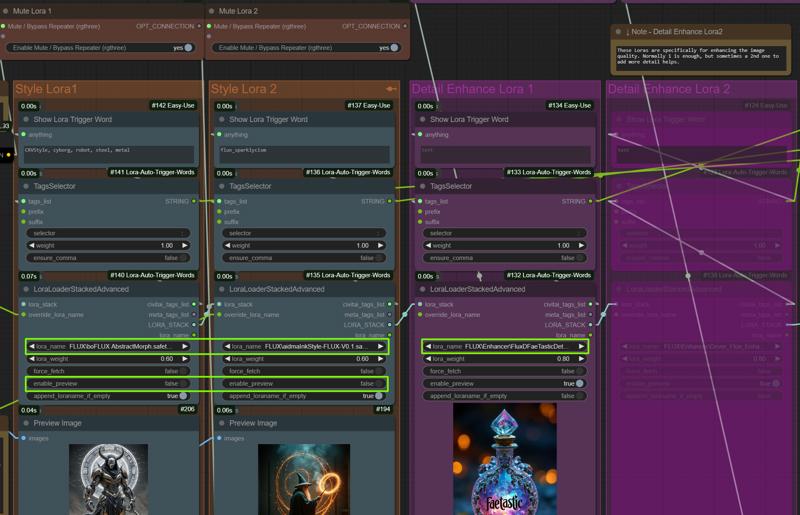Collapse the Mute Lora 1 node via its title dot
Viewport: 800px width, 515px height.
[x=6, y=11]
